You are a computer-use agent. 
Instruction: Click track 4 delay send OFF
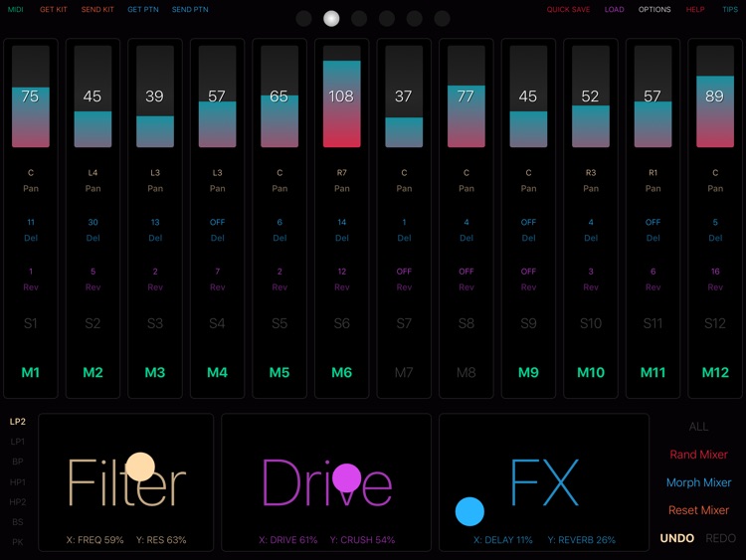tap(218, 222)
